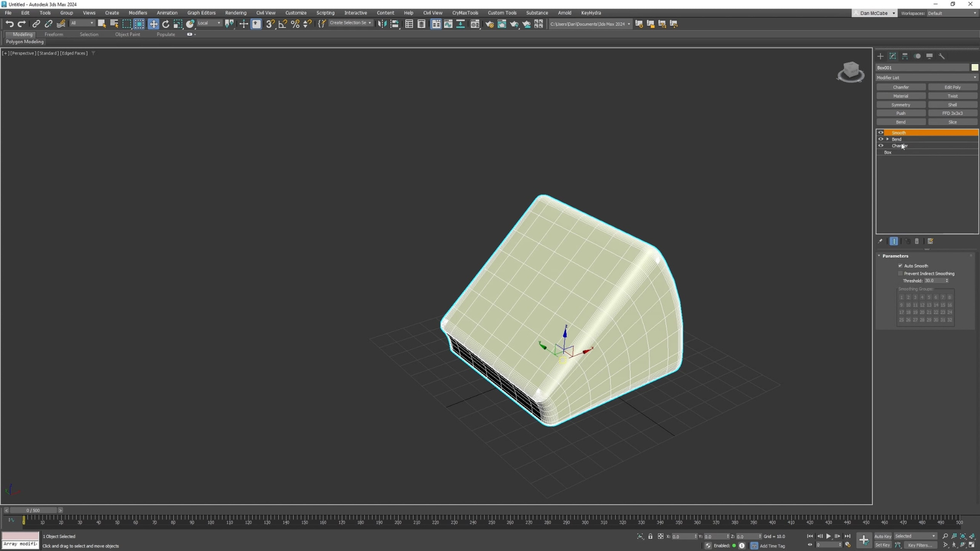The image size is (980, 551).
Task: Toggle visibility of Chamfer modifier
Action: click(x=880, y=146)
